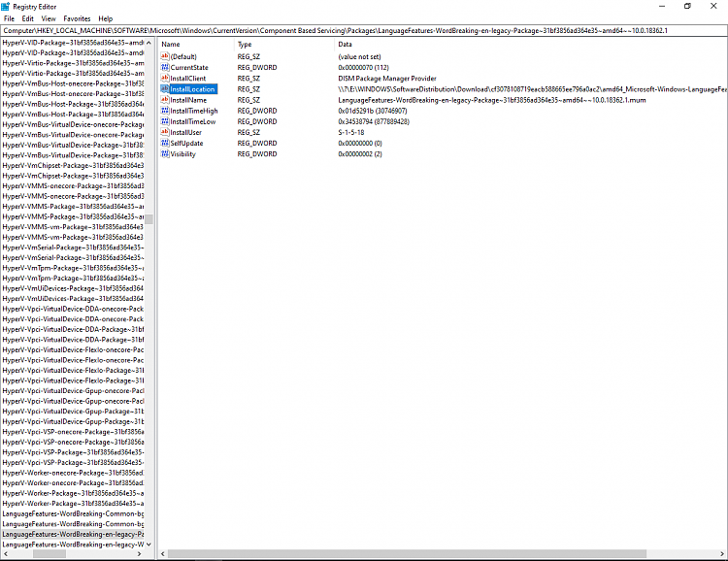Click the InstallName string value icon
The height and width of the screenshot is (561, 728).
coord(165,100)
